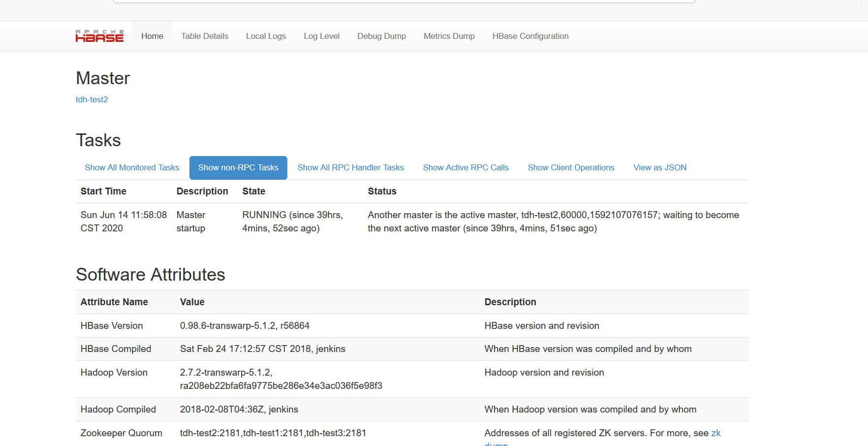Open the Show Client Operations tab
The image size is (868, 446).
pos(571,167)
